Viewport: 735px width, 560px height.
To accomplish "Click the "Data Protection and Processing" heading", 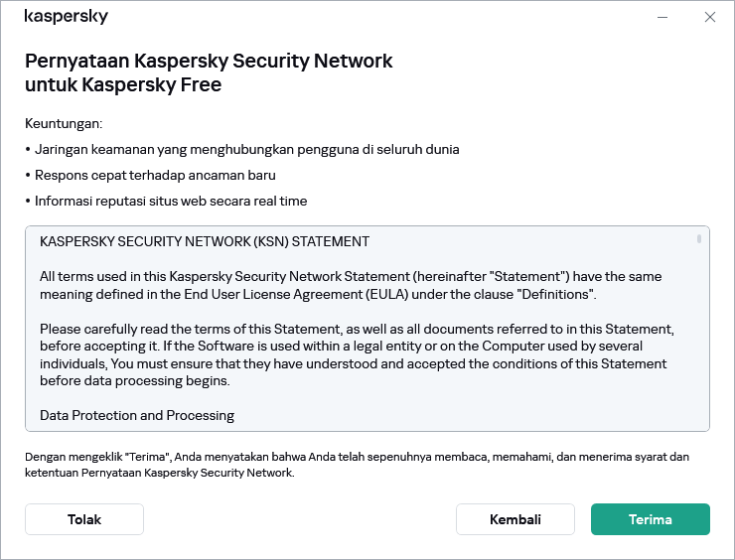I will (137, 415).
